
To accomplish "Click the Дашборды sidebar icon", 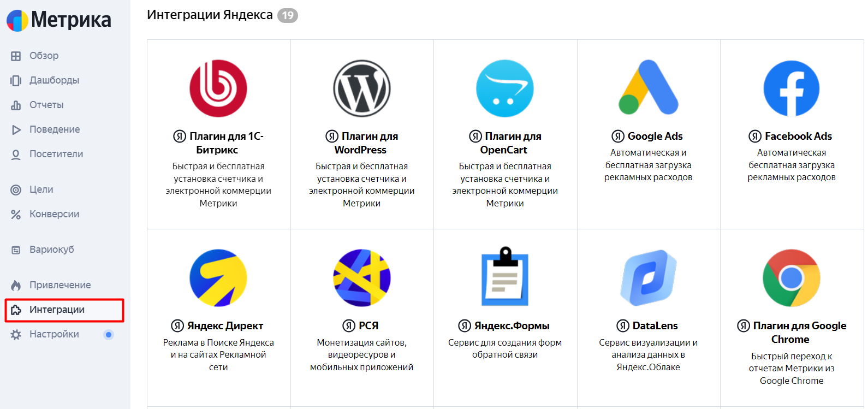I will coord(16,80).
